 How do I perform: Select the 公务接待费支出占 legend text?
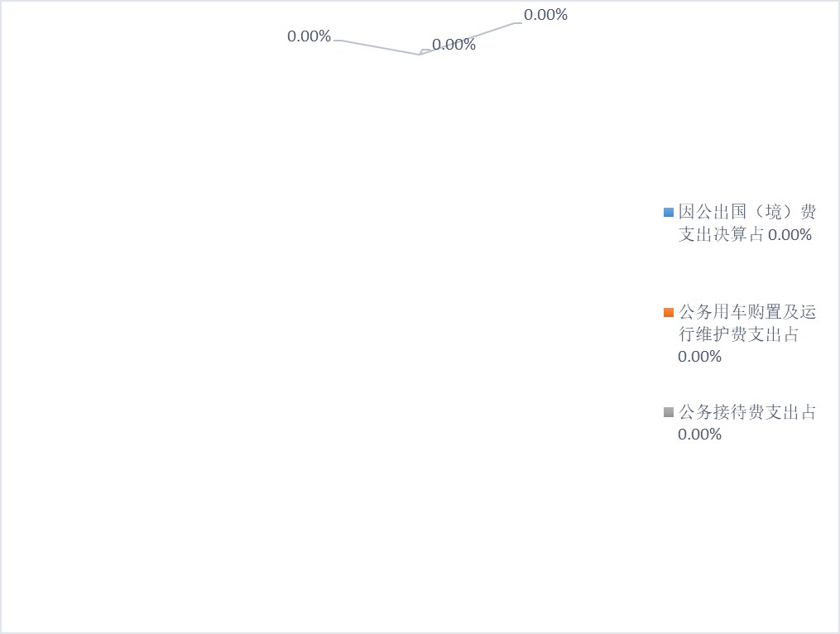pyautogui.click(x=746, y=412)
